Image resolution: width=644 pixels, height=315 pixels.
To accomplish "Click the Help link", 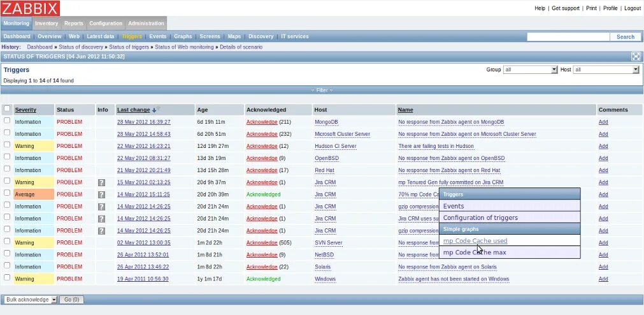I will [540, 8].
